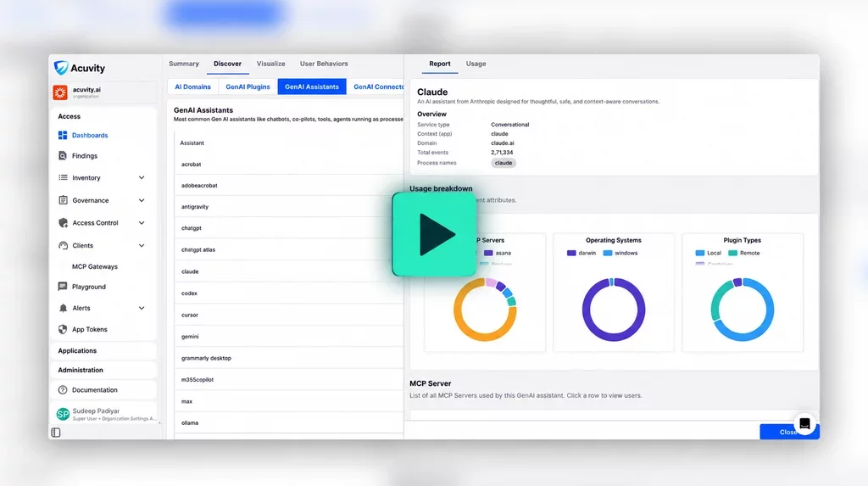Image resolution: width=868 pixels, height=486 pixels.
Task: Click the Clients headset icon
Action: click(x=63, y=245)
